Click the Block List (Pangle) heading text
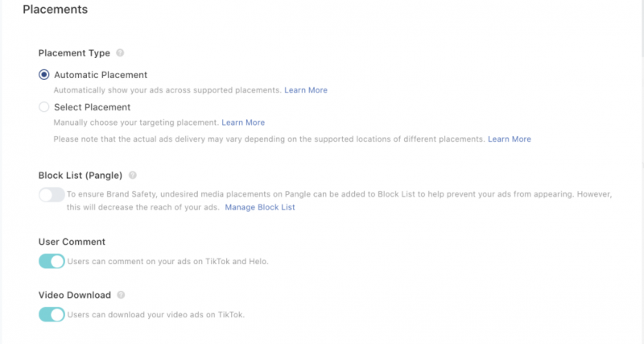 tap(80, 176)
